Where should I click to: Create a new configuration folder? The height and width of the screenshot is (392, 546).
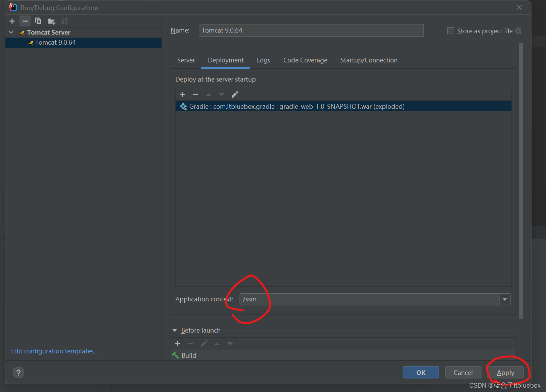(x=51, y=21)
